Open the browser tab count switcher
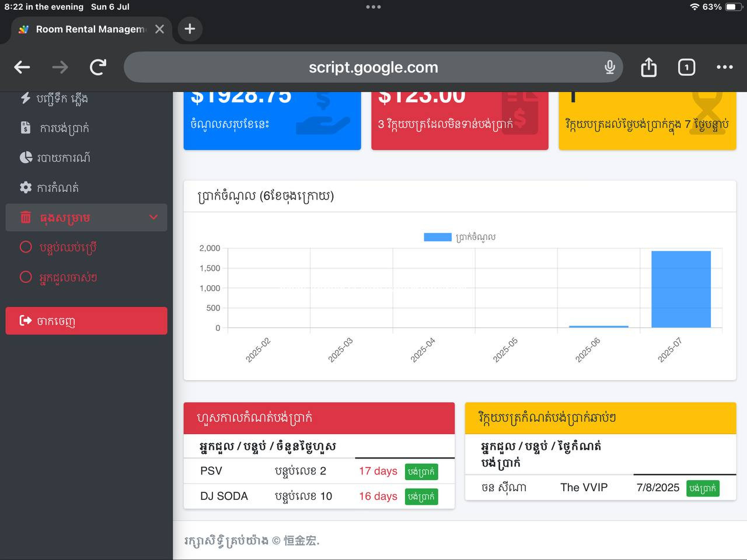Image resolution: width=747 pixels, height=560 pixels. point(686,68)
